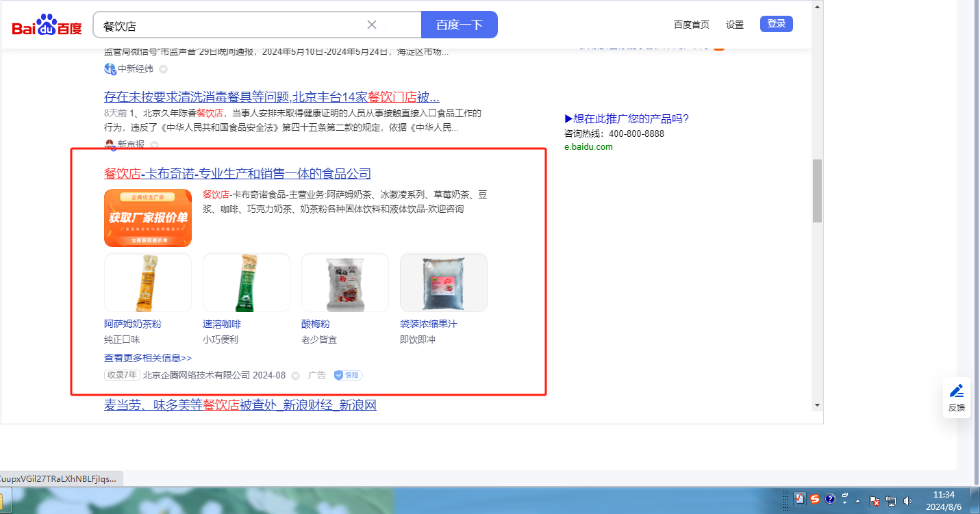Click the page scrollbar up arrow
Viewport: 980px width, 514px height.
(x=816, y=6)
